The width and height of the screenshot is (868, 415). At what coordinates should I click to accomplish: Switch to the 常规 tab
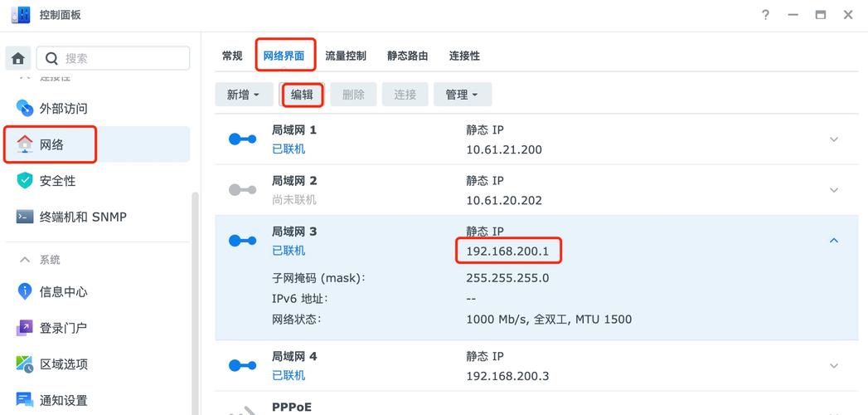pos(232,56)
